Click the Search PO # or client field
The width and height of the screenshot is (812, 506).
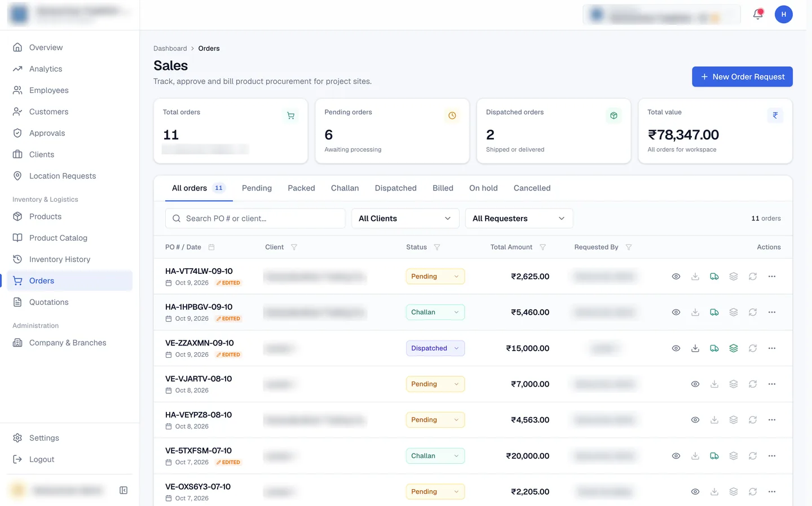[255, 219]
